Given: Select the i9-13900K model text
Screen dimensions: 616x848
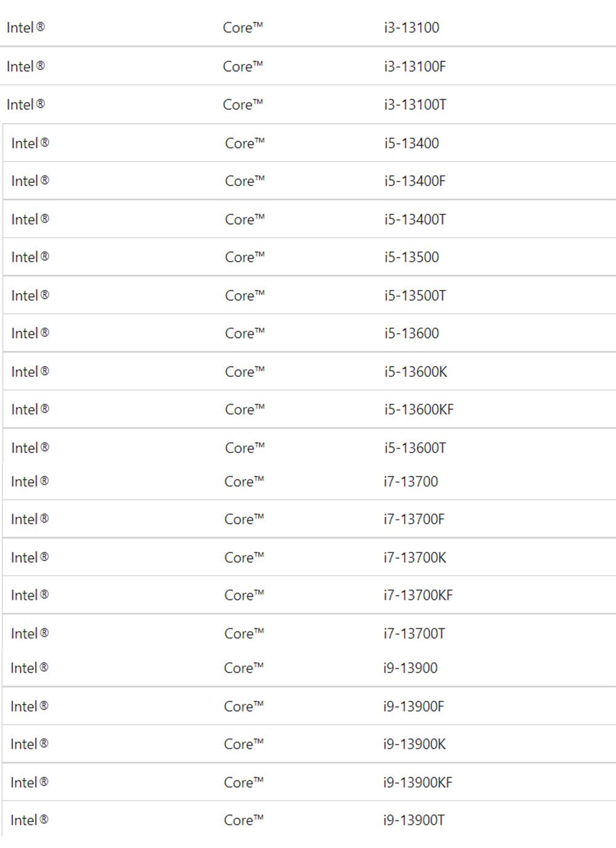Looking at the screenshot, I should tap(414, 745).
